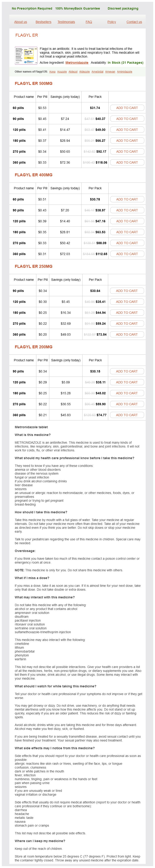Open the FAQ page

[x=89, y=22]
